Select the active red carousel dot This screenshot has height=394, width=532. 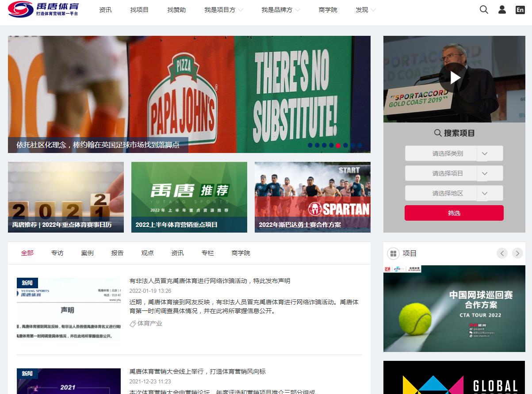click(x=338, y=145)
